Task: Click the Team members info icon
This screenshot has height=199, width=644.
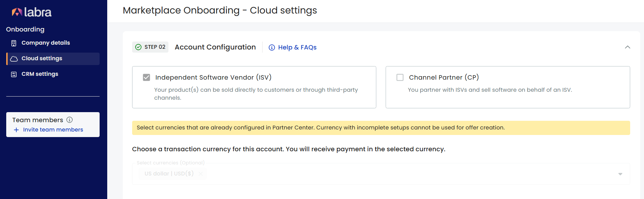Action: pyautogui.click(x=70, y=120)
